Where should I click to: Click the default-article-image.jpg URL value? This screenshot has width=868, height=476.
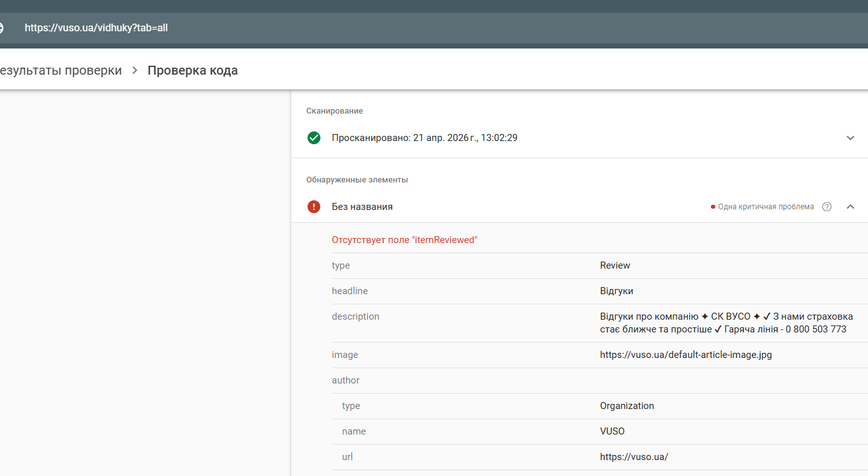(686, 355)
